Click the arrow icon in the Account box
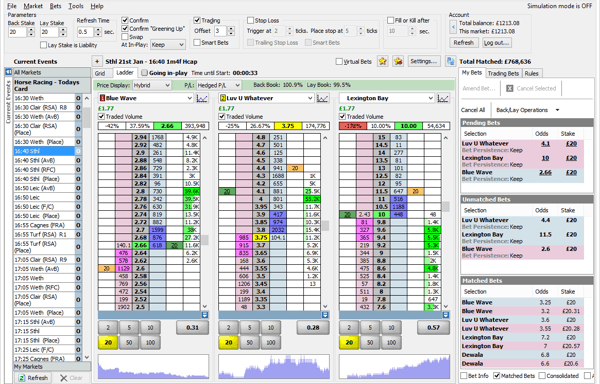This screenshot has width=600, height=384. [453, 27]
